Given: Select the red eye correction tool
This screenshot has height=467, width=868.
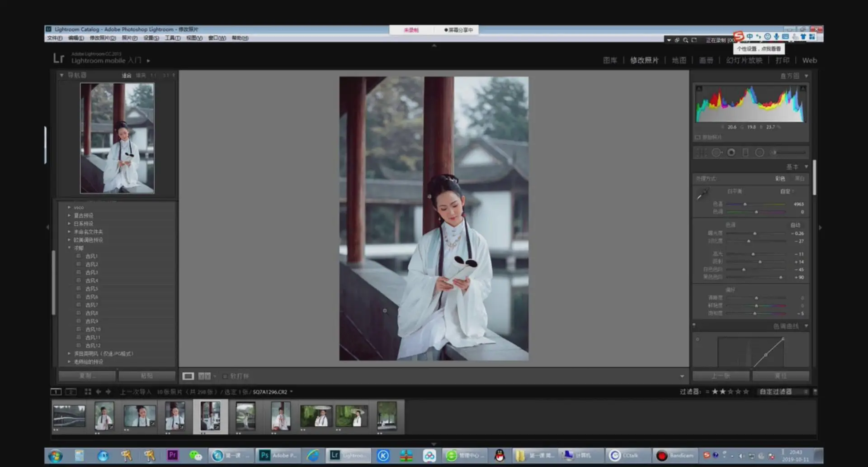Looking at the screenshot, I should [x=731, y=152].
